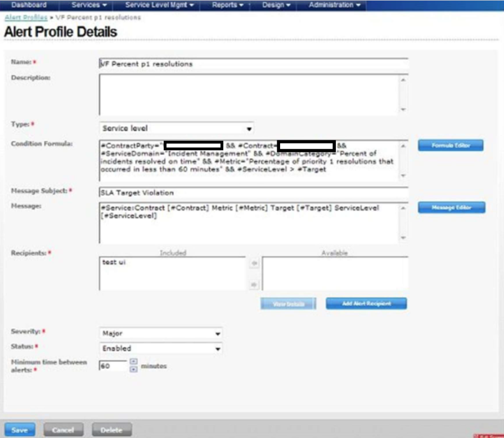Open the Administration menu
The image size is (504, 438).
tap(334, 5)
